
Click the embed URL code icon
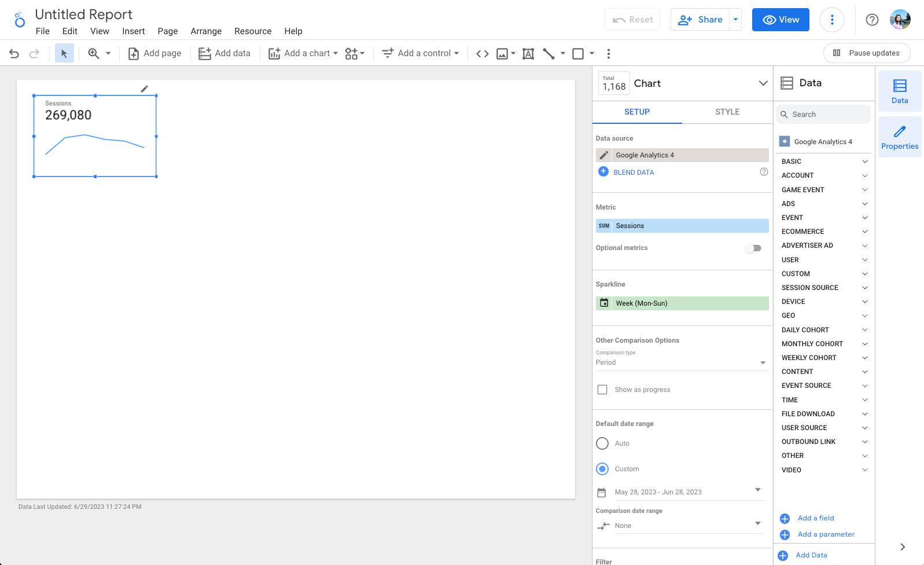click(x=482, y=54)
